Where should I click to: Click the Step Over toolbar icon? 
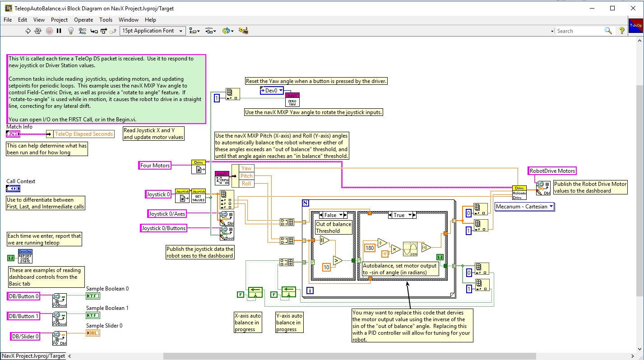click(104, 31)
